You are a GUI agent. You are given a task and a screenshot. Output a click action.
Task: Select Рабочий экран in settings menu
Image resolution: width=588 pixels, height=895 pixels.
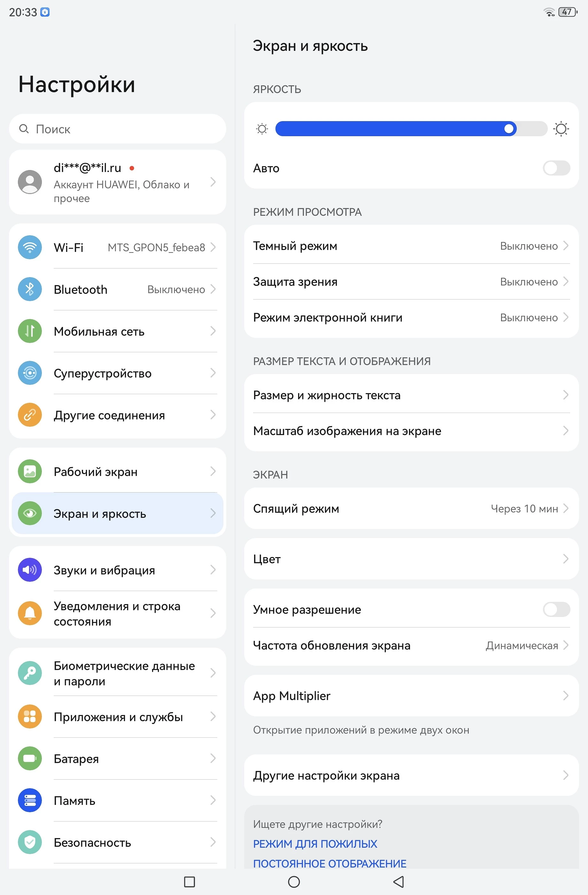[118, 471]
